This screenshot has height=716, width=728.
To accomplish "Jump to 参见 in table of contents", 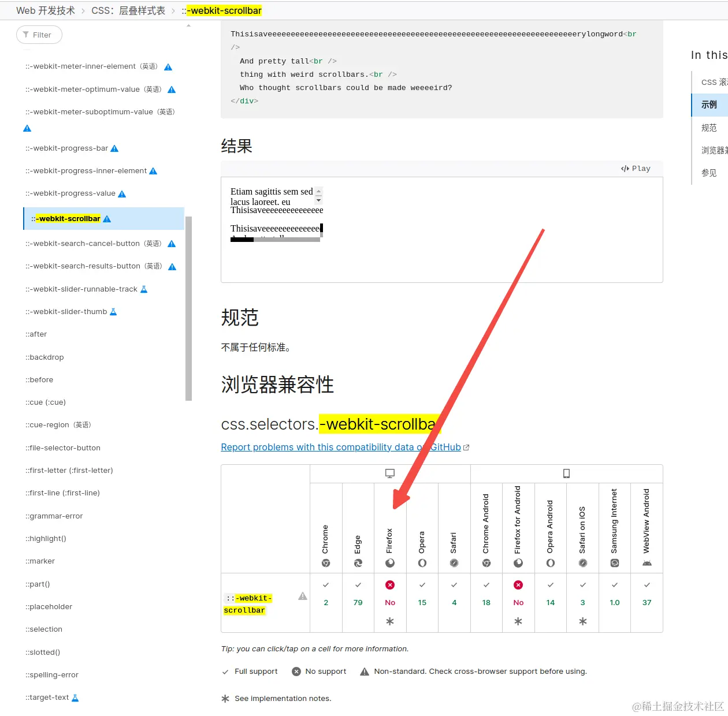I will tap(709, 173).
